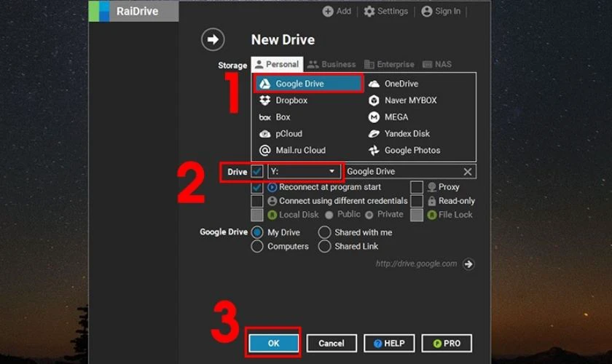Switch to the NAS storage tab

[x=437, y=64]
